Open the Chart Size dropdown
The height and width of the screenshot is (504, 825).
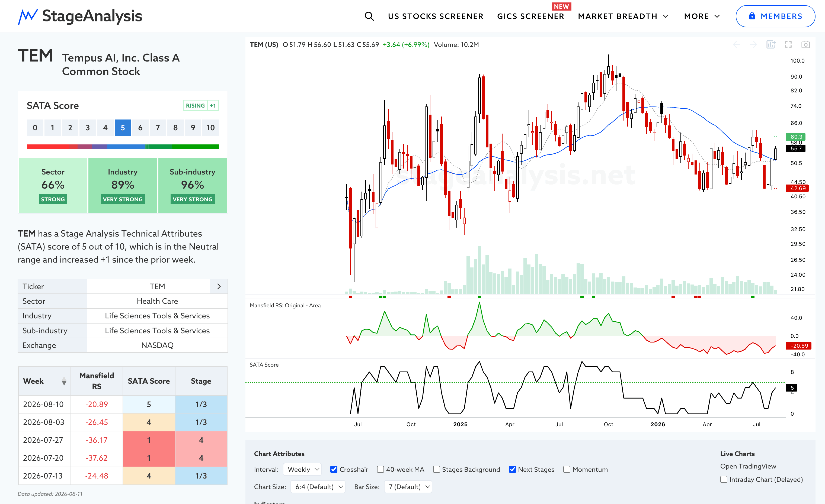[x=318, y=487]
